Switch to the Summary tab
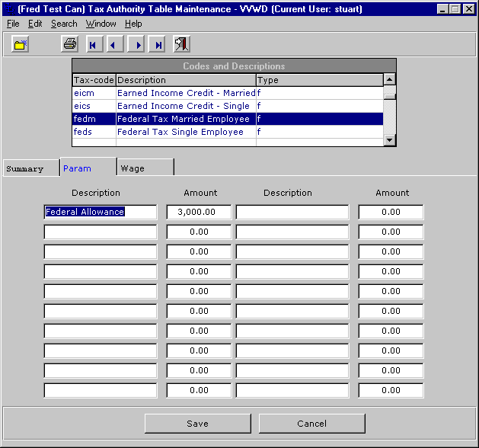Viewport: 479px width, 448px height. coord(25,168)
